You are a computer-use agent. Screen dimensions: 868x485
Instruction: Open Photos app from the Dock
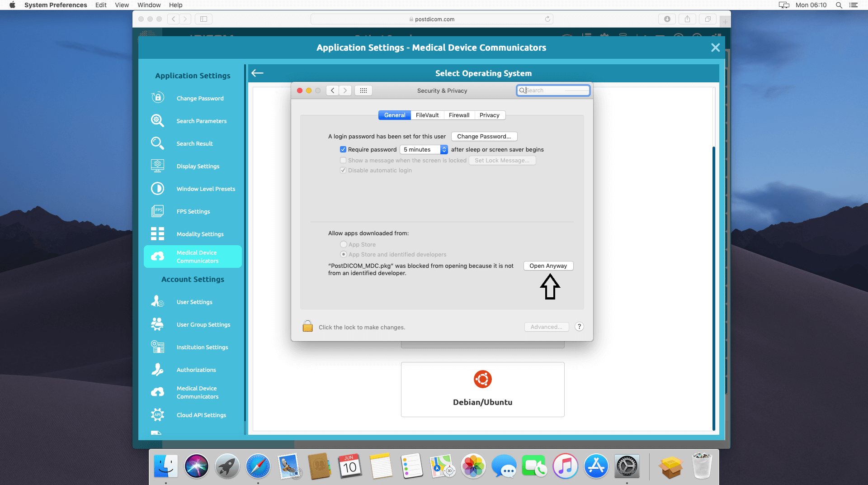coord(473,466)
